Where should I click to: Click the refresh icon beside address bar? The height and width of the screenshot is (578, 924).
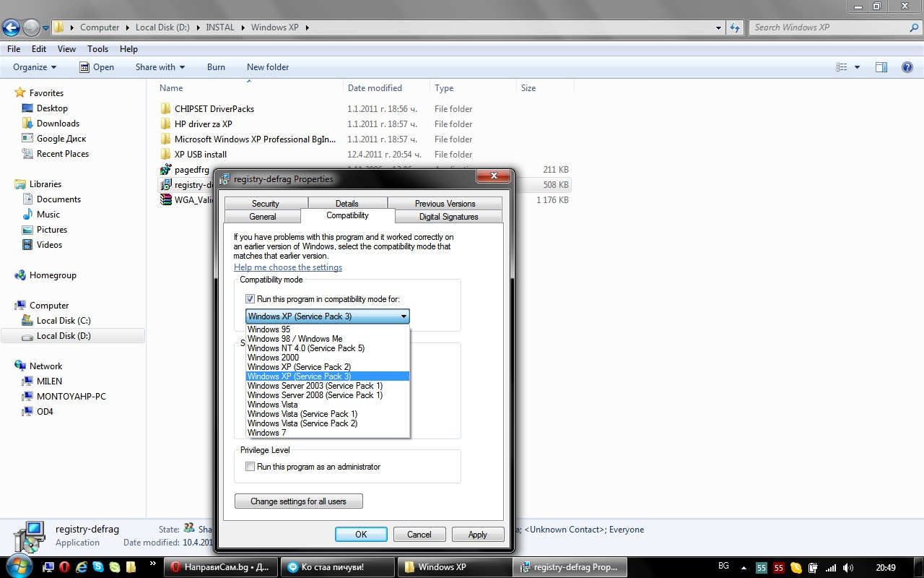(x=735, y=27)
